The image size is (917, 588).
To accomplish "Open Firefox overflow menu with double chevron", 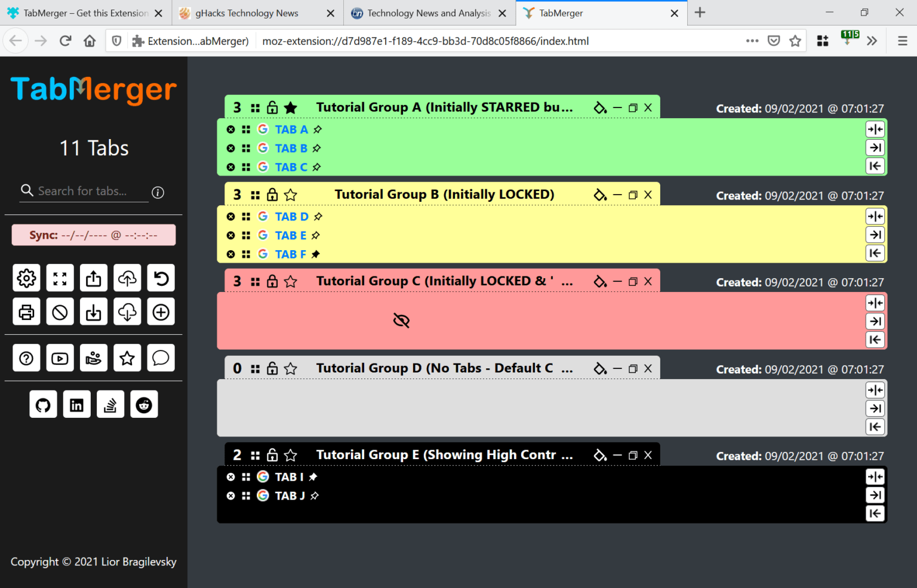I will click(x=872, y=41).
